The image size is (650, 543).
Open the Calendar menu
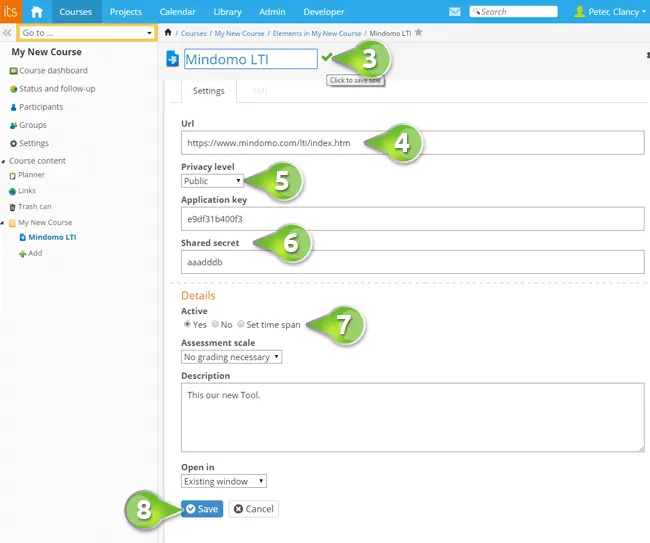(177, 12)
